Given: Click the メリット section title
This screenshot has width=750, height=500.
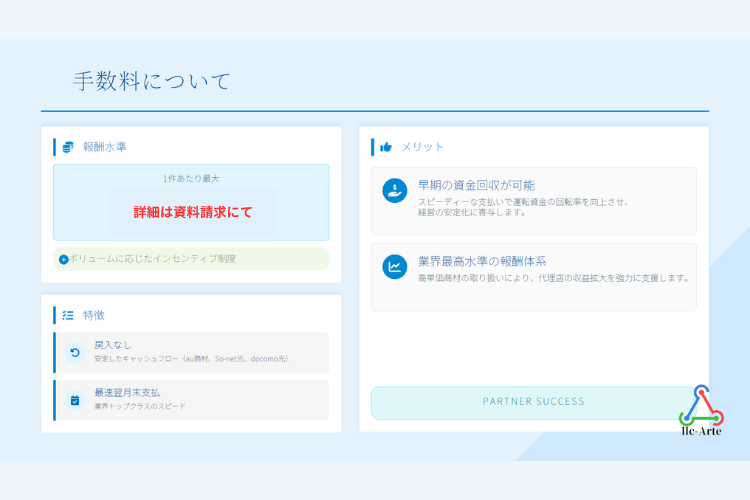Looking at the screenshot, I should pyautogui.click(x=422, y=147).
